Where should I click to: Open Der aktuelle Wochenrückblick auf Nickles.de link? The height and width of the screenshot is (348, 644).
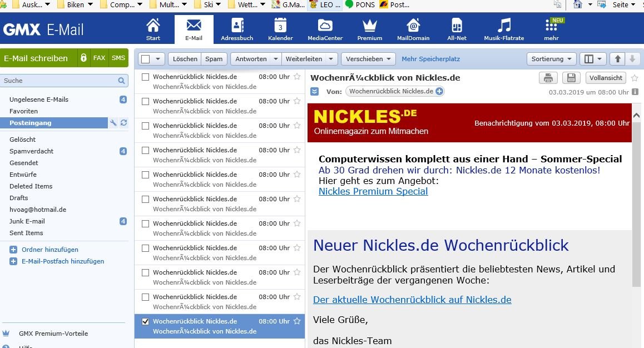coord(412,300)
